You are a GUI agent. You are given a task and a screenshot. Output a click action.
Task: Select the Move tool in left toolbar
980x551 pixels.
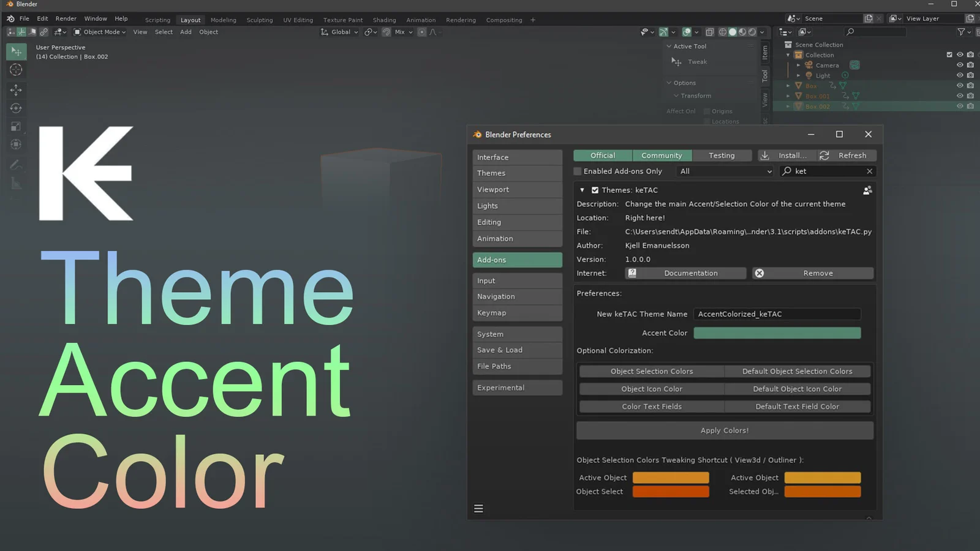[16, 89]
